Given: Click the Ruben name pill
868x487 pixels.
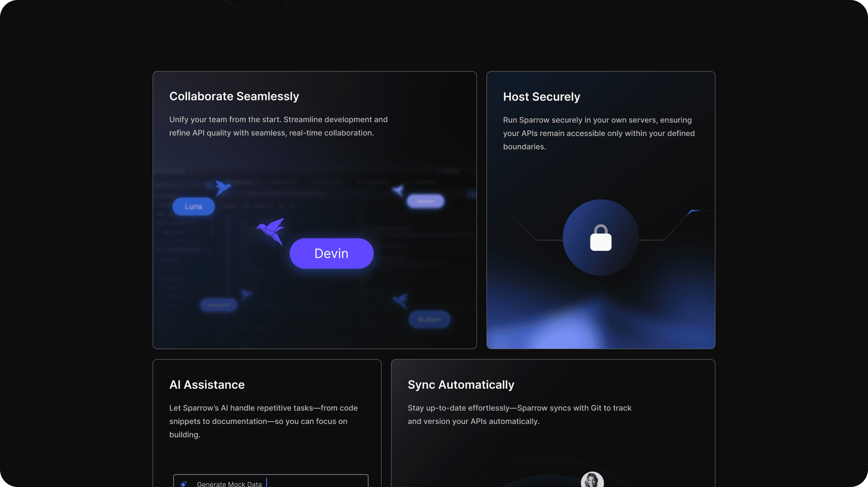Looking at the screenshot, I should (429, 319).
